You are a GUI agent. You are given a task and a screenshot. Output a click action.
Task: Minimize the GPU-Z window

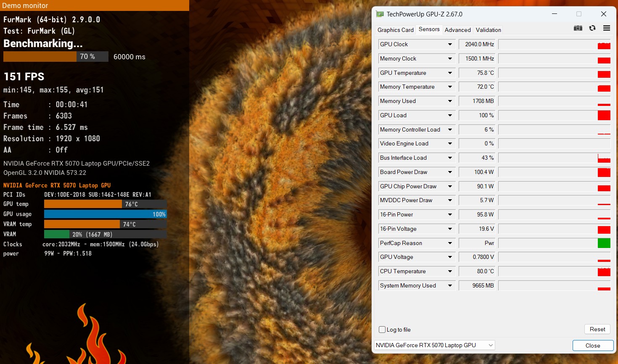[x=555, y=14]
